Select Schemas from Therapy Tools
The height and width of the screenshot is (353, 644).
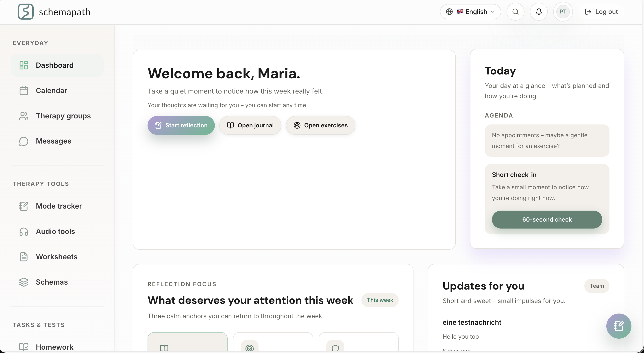pyautogui.click(x=52, y=282)
